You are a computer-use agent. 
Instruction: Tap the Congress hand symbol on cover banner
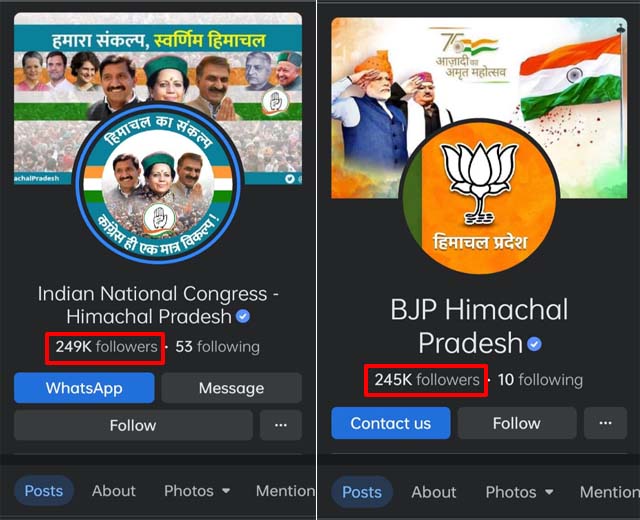click(x=275, y=102)
